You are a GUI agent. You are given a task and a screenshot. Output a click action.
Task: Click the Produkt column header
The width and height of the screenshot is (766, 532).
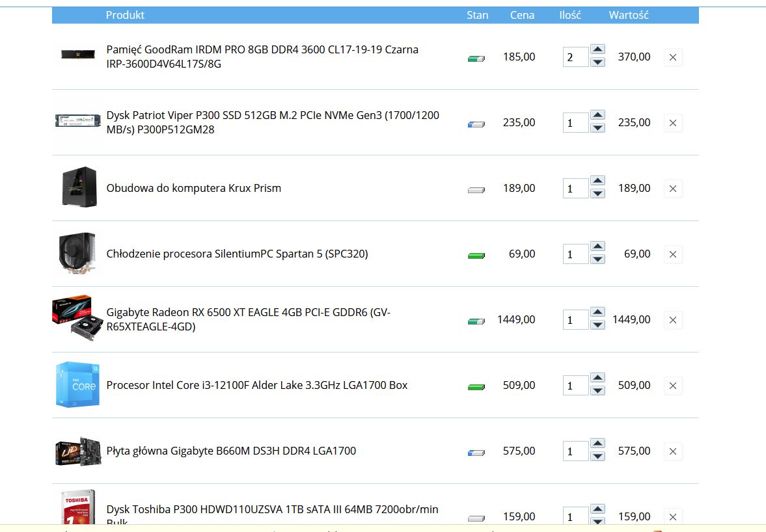pyautogui.click(x=125, y=15)
